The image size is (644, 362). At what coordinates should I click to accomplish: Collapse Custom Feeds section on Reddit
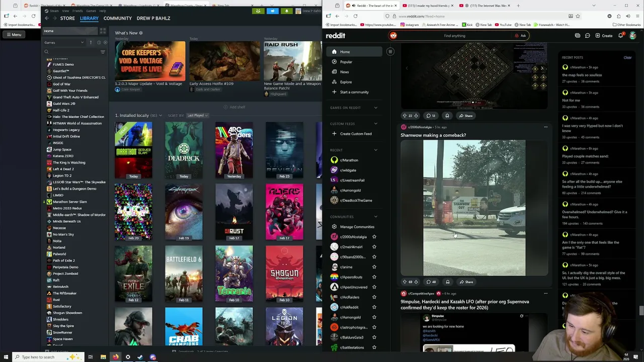pos(375,124)
